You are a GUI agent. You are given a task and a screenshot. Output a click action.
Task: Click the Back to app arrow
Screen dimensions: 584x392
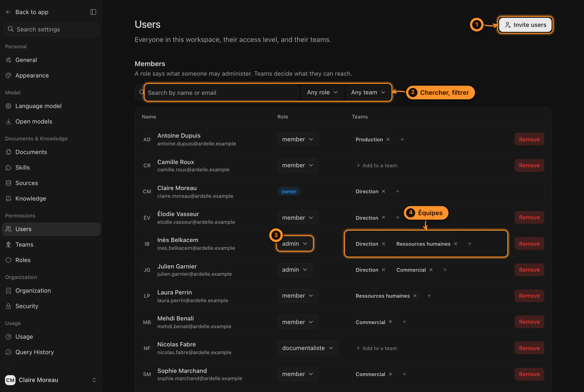(8, 12)
